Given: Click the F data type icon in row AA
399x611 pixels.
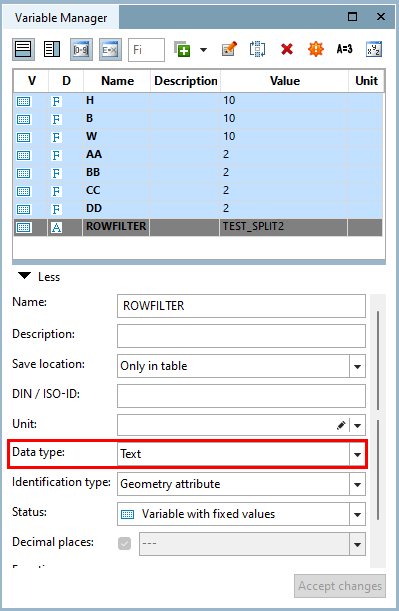Looking at the screenshot, I should 56,155.
